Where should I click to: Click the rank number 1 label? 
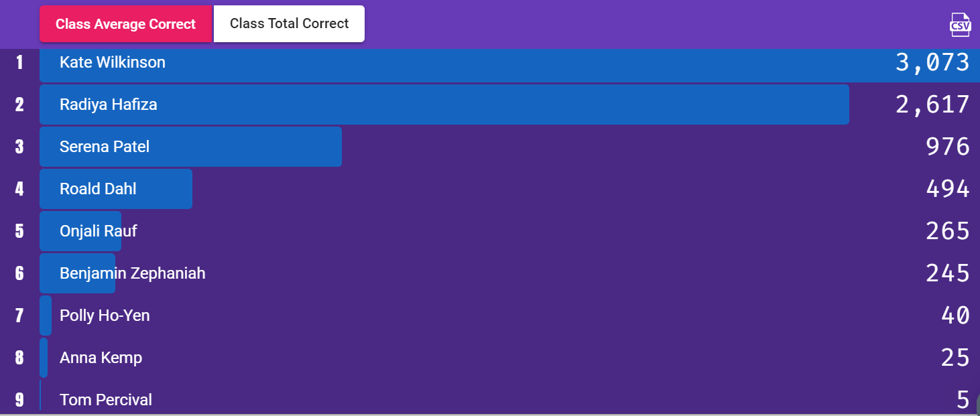click(19, 63)
